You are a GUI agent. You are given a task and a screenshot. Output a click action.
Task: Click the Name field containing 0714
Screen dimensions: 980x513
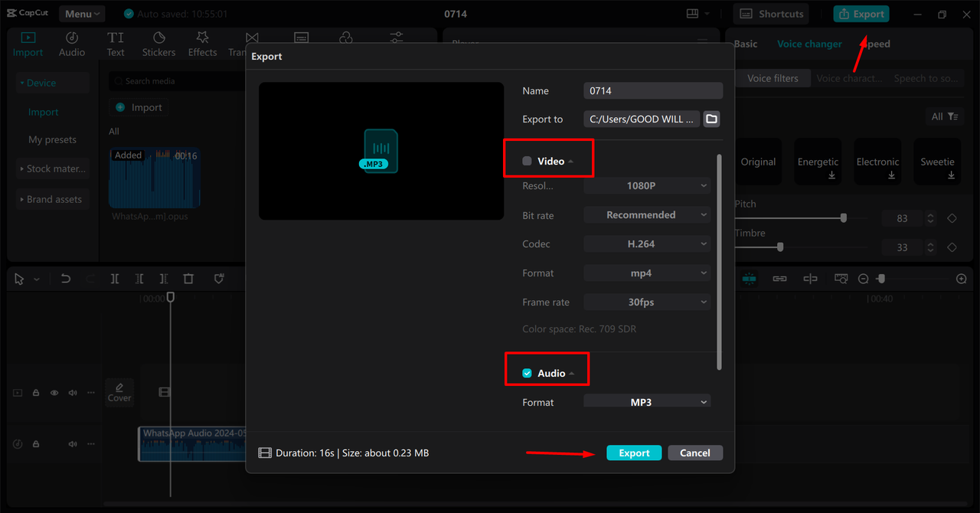tap(653, 90)
